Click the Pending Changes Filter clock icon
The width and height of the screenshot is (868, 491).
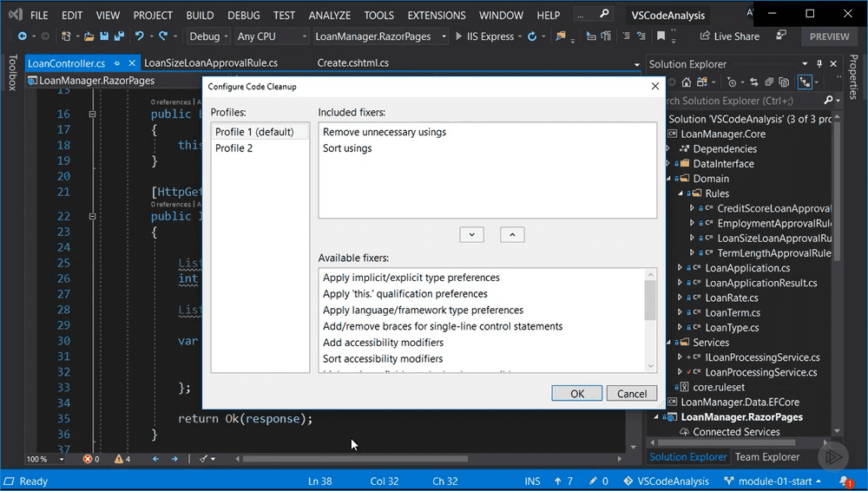tap(732, 82)
